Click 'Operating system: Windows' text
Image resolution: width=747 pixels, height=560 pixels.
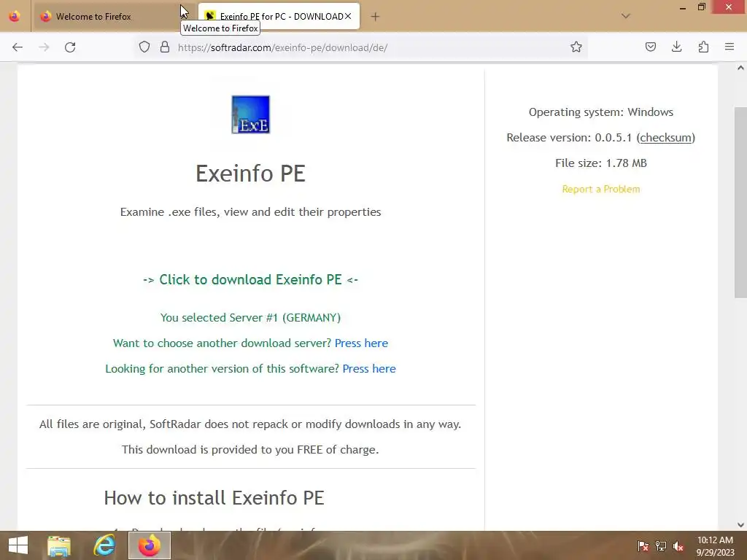tap(601, 112)
